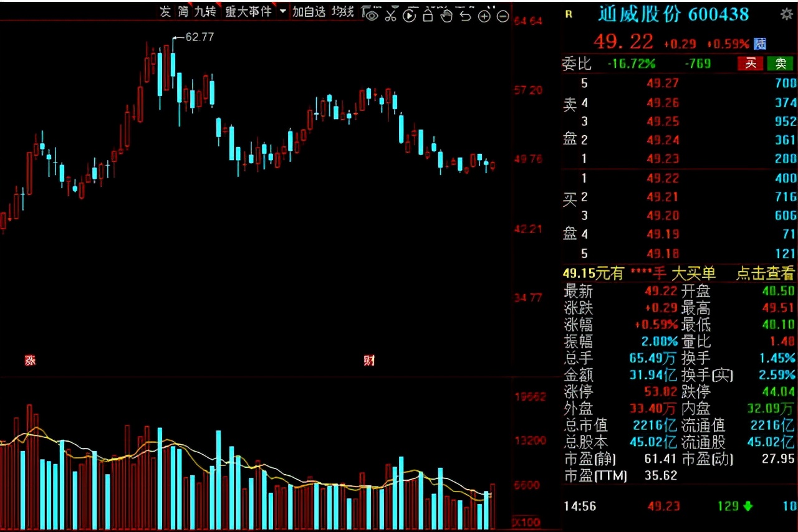The width and height of the screenshot is (798, 532).
Task: Click the 14:56 tick time entry
Action: 580,506
